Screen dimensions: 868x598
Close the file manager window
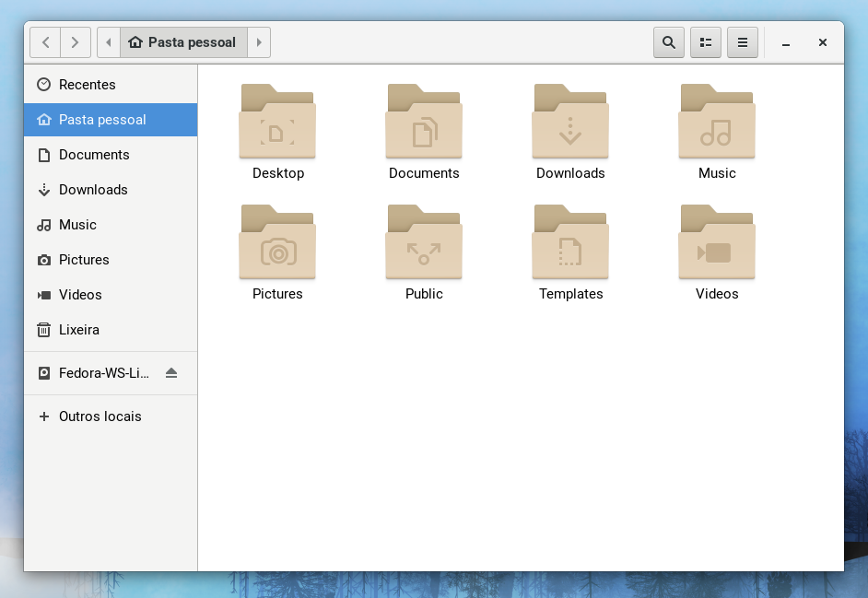(823, 42)
